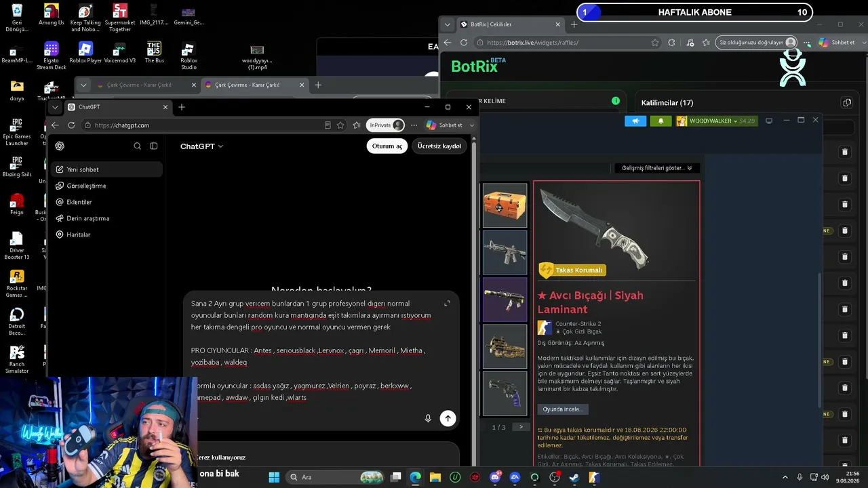This screenshot has height=488, width=868.
Task: Open Steam Big Picture mode icon
Action: tap(769, 121)
